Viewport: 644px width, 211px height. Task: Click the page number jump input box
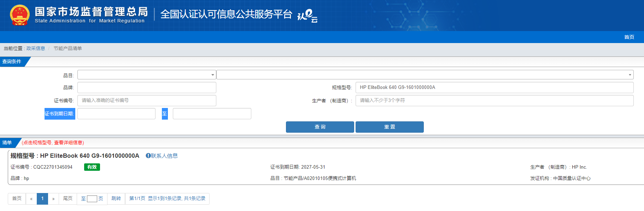click(x=92, y=199)
